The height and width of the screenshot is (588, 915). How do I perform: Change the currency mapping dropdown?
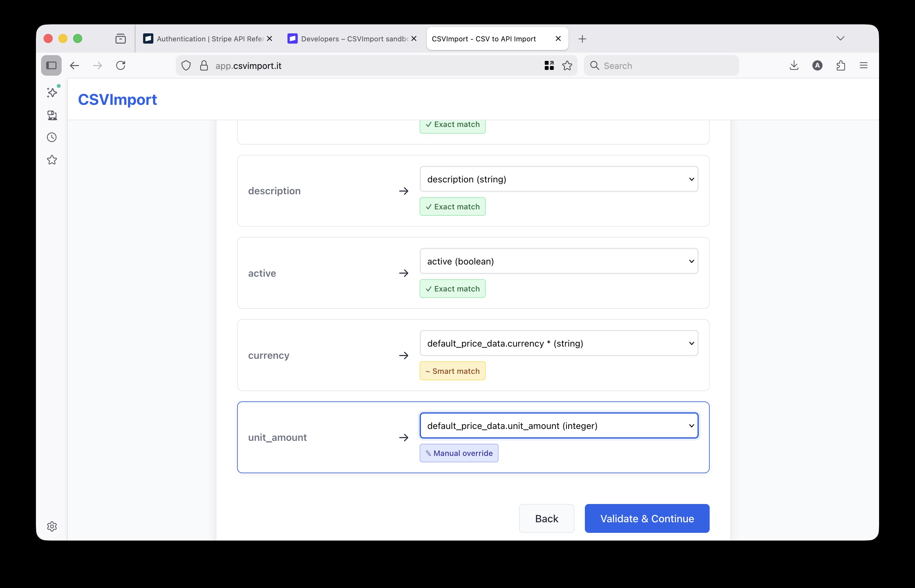coord(558,343)
